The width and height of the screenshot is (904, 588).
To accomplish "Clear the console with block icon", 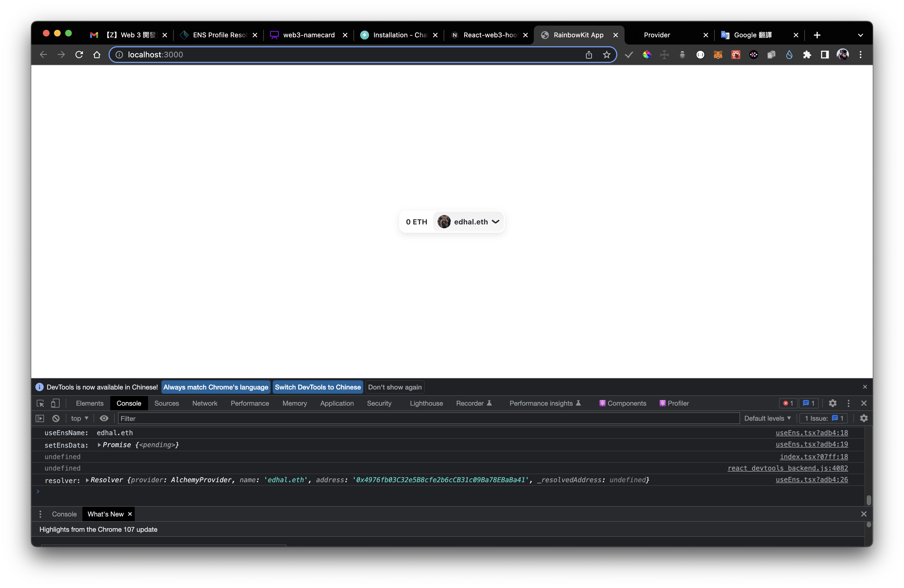I will click(56, 418).
